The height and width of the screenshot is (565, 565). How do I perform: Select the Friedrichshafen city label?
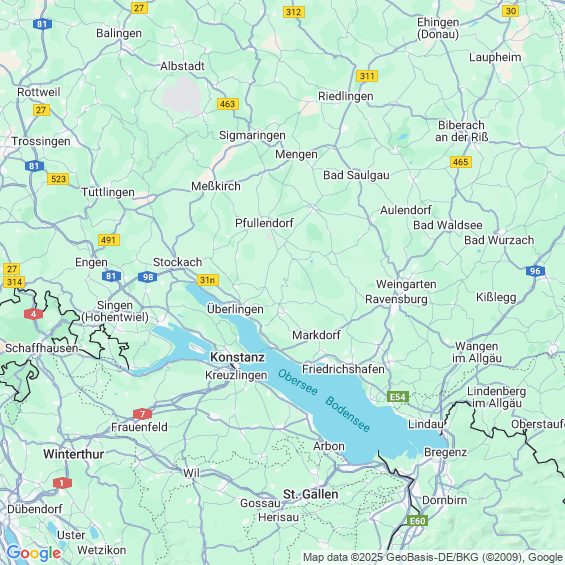click(343, 369)
